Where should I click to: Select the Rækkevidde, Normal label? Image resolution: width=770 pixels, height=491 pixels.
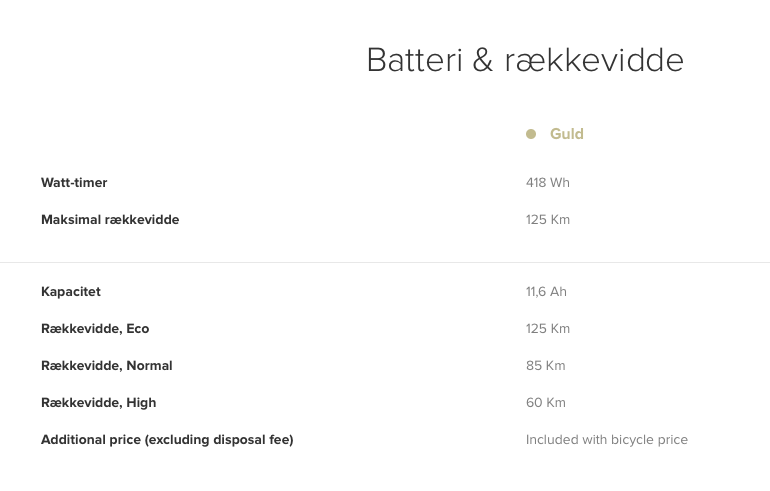pyautogui.click(x=106, y=366)
